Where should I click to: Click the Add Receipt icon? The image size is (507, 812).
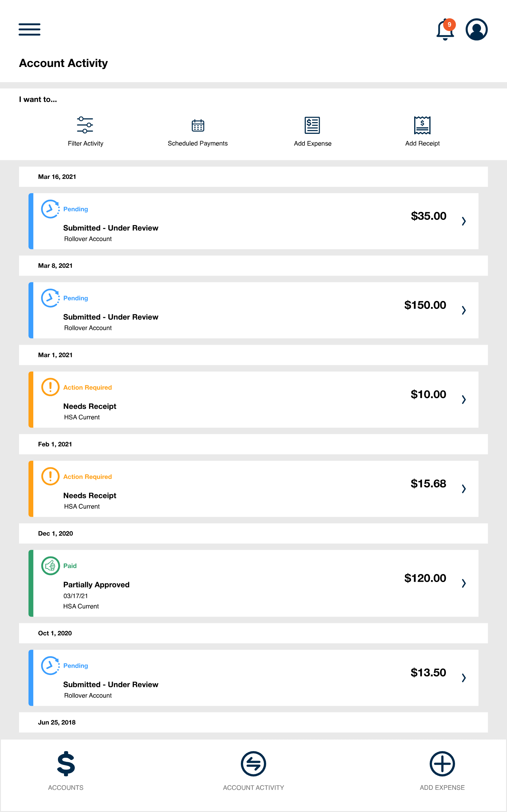(x=422, y=126)
